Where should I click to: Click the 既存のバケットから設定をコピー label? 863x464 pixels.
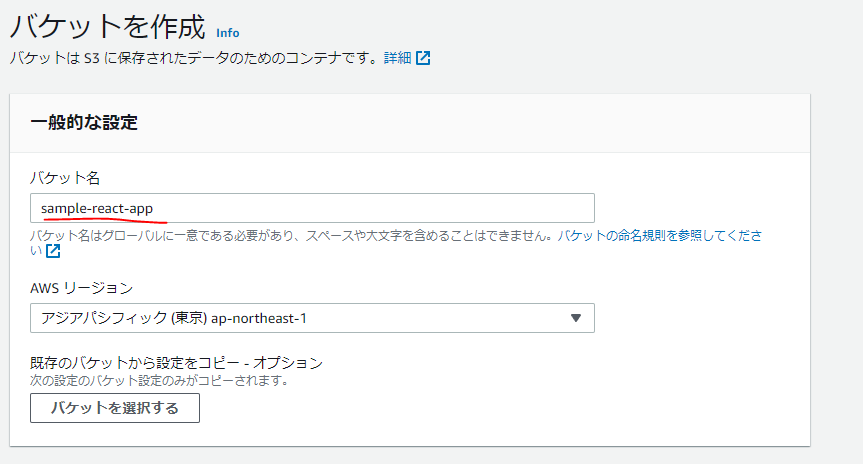click(176, 363)
